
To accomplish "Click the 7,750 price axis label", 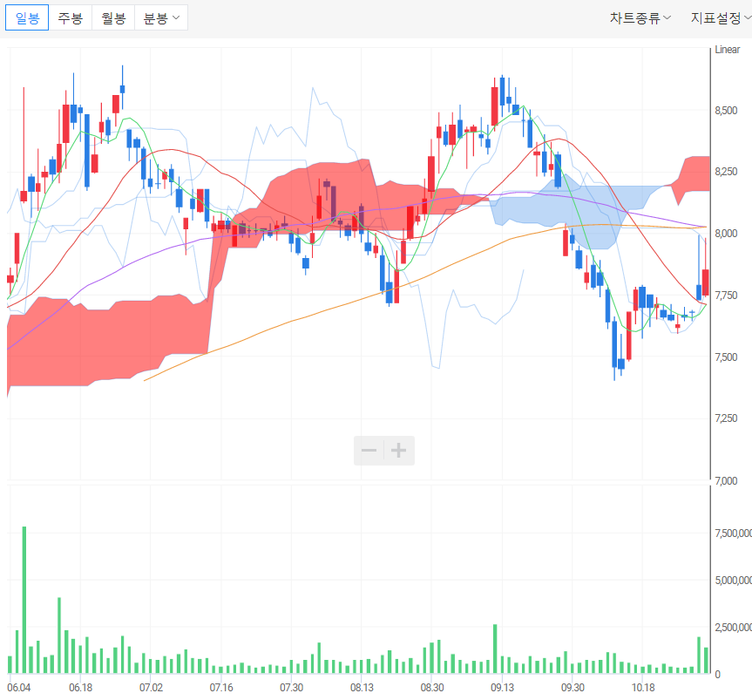I will point(726,295).
